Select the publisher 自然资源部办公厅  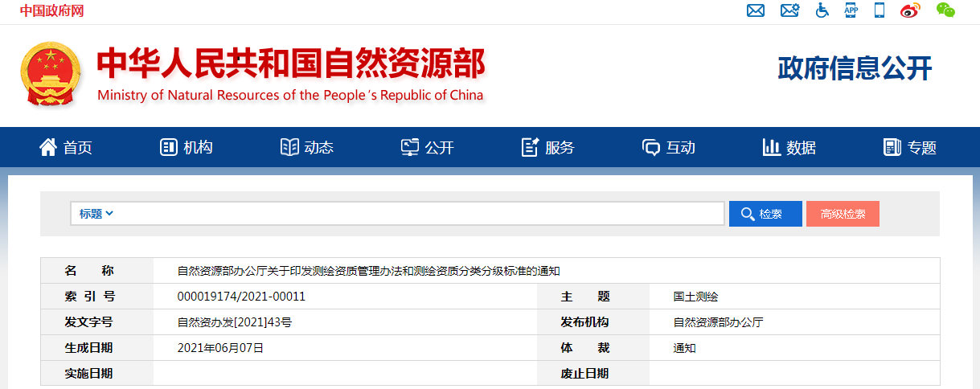click(x=718, y=322)
